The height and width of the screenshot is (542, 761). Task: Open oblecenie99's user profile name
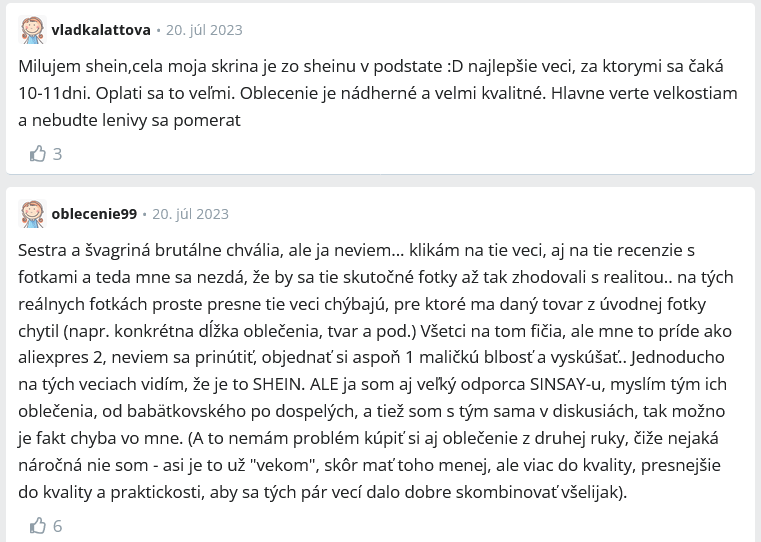coord(94,214)
